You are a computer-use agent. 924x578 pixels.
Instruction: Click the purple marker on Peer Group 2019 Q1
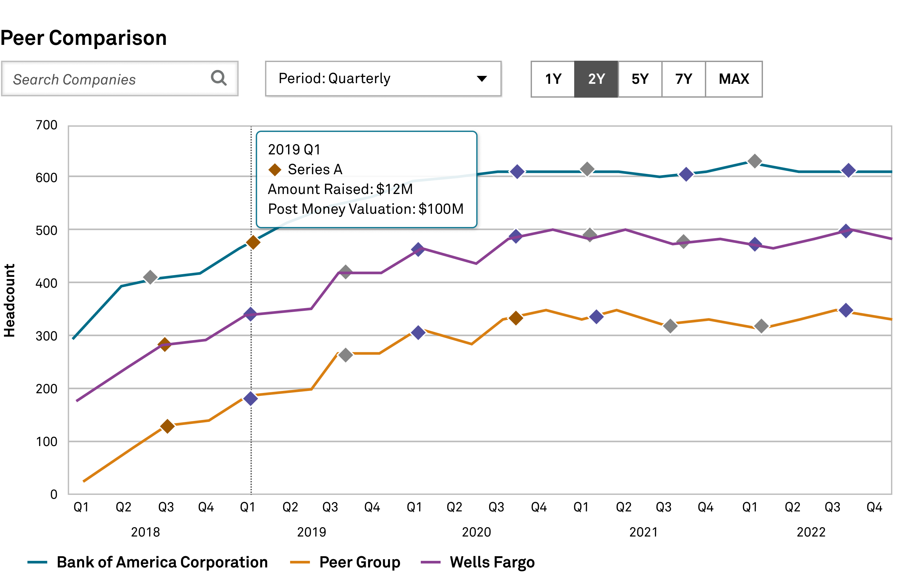pos(250,398)
